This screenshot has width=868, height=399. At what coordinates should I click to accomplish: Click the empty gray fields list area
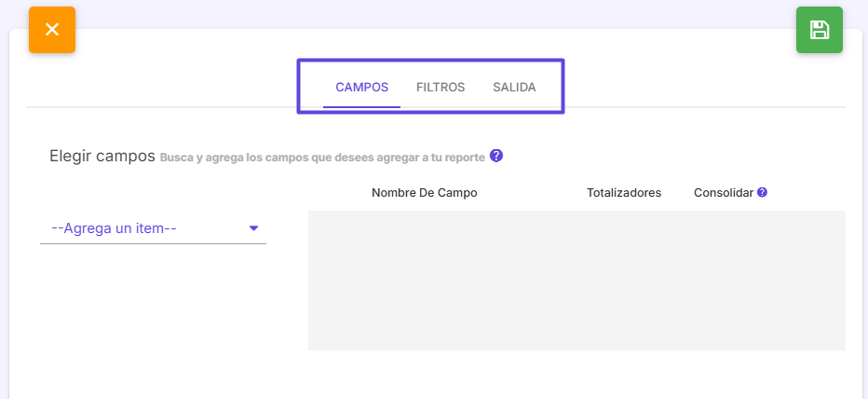point(576,281)
